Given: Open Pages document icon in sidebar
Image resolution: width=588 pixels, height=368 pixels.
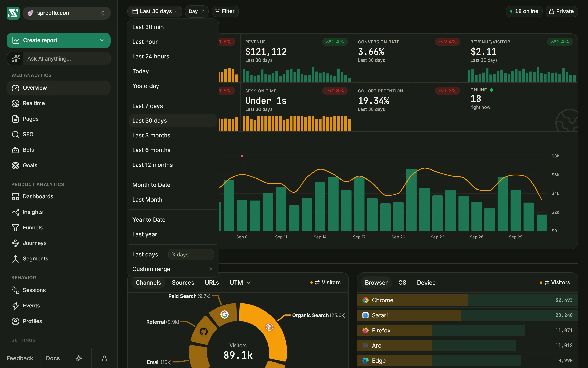Looking at the screenshot, I should pos(15,119).
